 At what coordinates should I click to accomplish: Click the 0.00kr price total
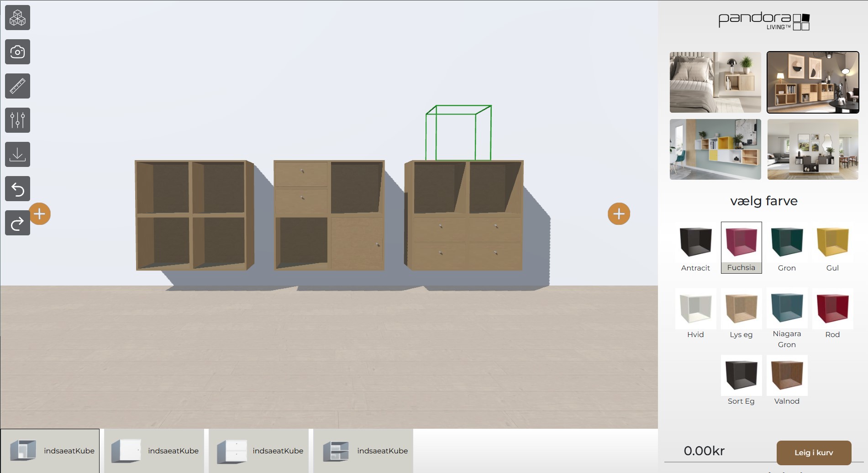[704, 451]
